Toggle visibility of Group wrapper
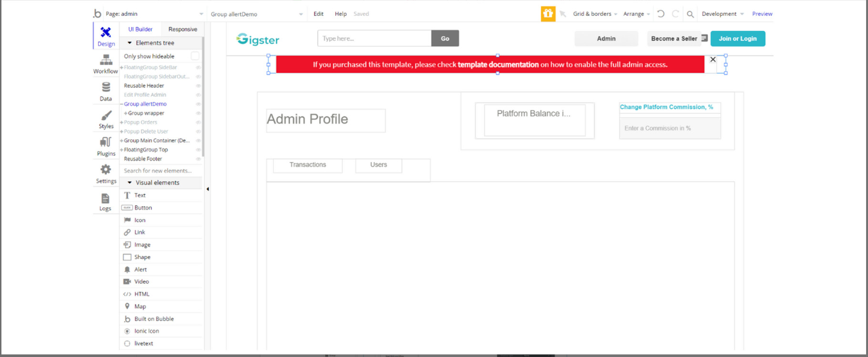The height and width of the screenshot is (357, 868). click(198, 113)
